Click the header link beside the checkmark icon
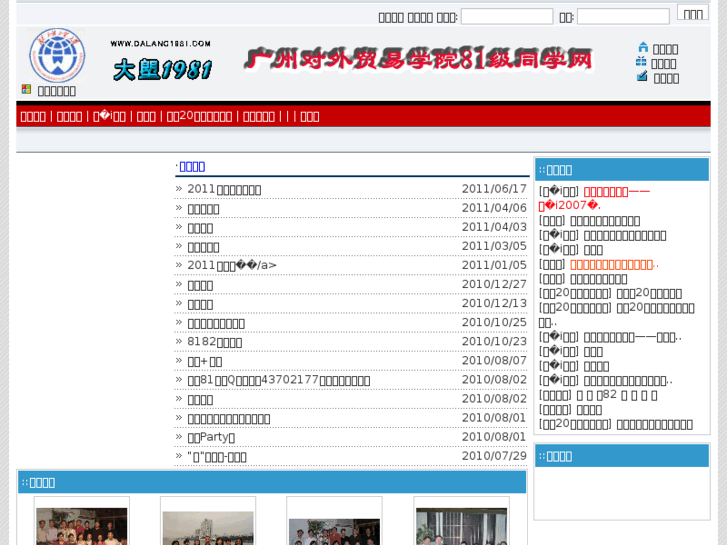The image size is (727, 545). [666, 78]
